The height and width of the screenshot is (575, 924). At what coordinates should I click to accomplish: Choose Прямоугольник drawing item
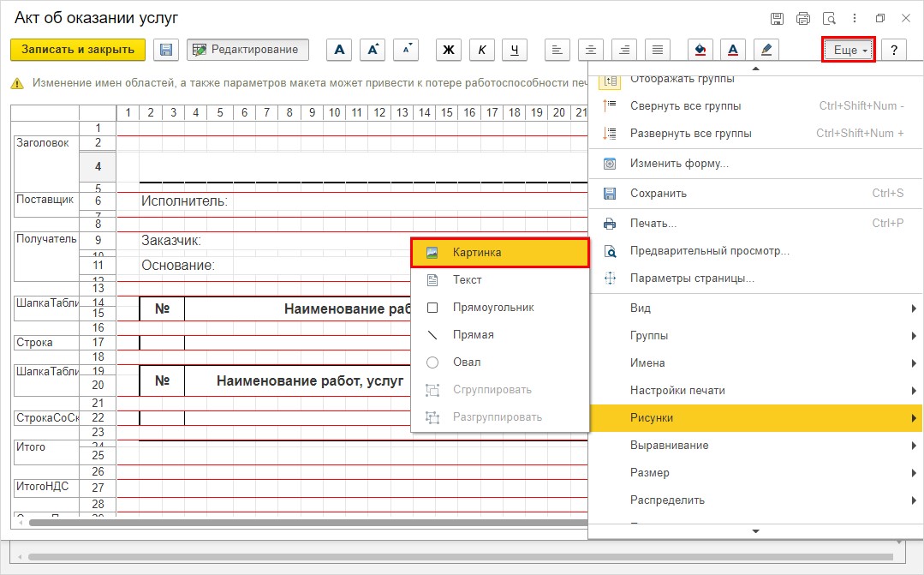tap(500, 308)
